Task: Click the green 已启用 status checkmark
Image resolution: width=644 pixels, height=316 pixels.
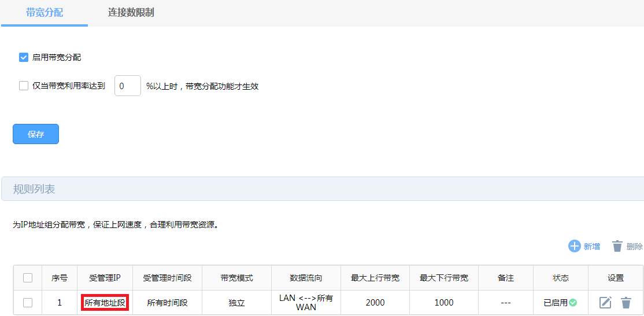Action: coord(573,302)
